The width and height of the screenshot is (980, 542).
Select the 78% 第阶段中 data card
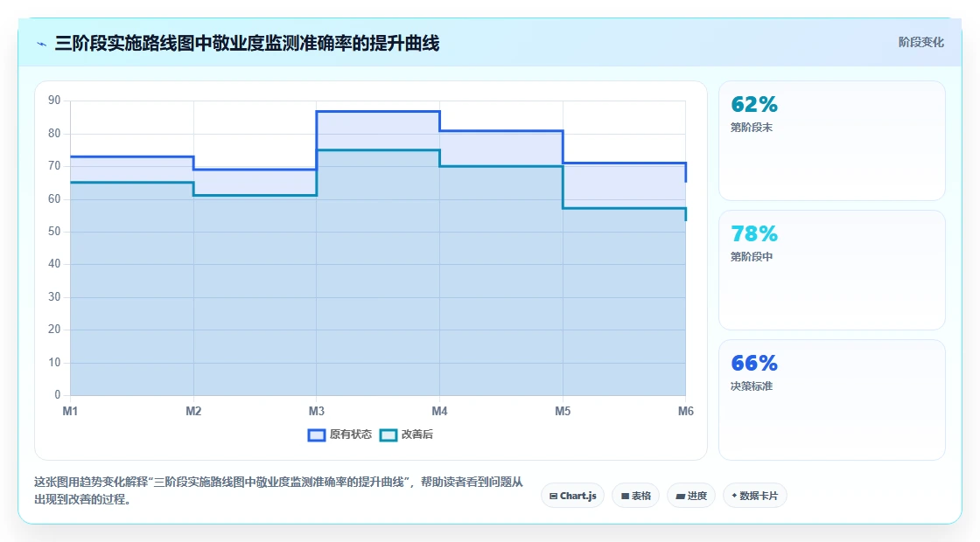tap(832, 270)
